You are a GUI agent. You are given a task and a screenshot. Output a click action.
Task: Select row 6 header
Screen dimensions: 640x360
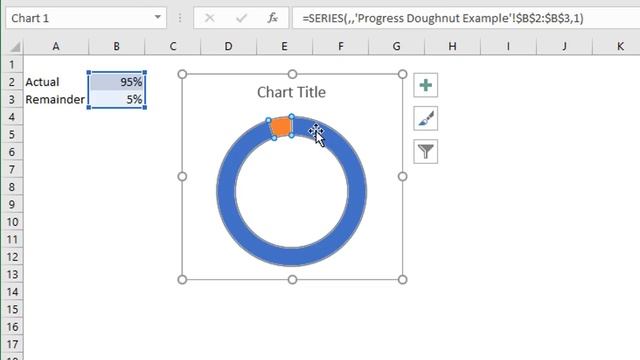[x=12, y=152]
